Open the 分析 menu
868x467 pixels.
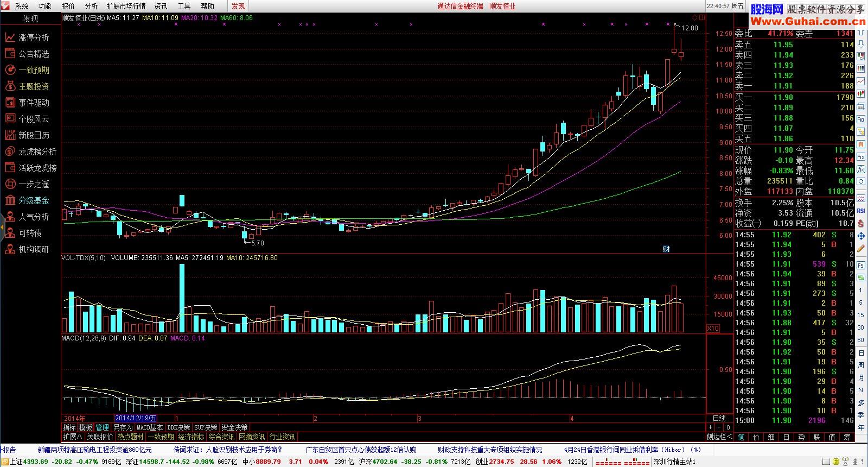click(x=92, y=6)
